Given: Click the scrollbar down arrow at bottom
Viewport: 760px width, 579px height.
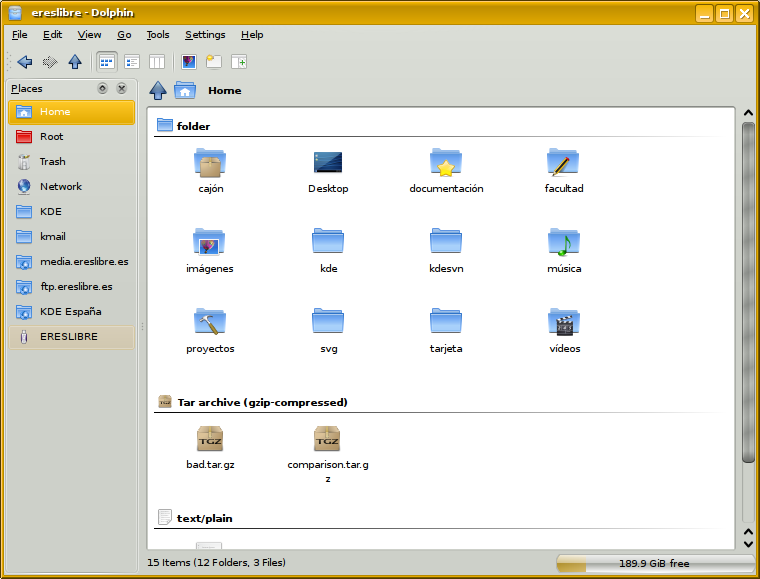Looking at the screenshot, I should pyautogui.click(x=748, y=544).
